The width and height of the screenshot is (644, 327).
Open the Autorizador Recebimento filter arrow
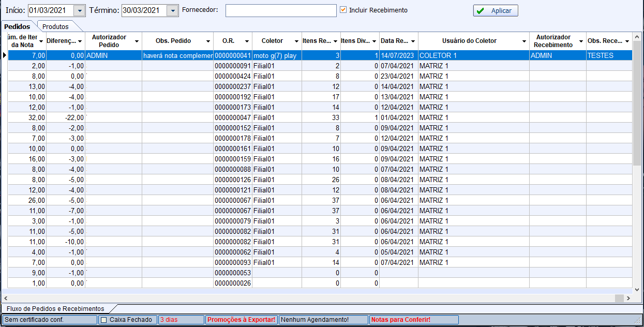581,41
